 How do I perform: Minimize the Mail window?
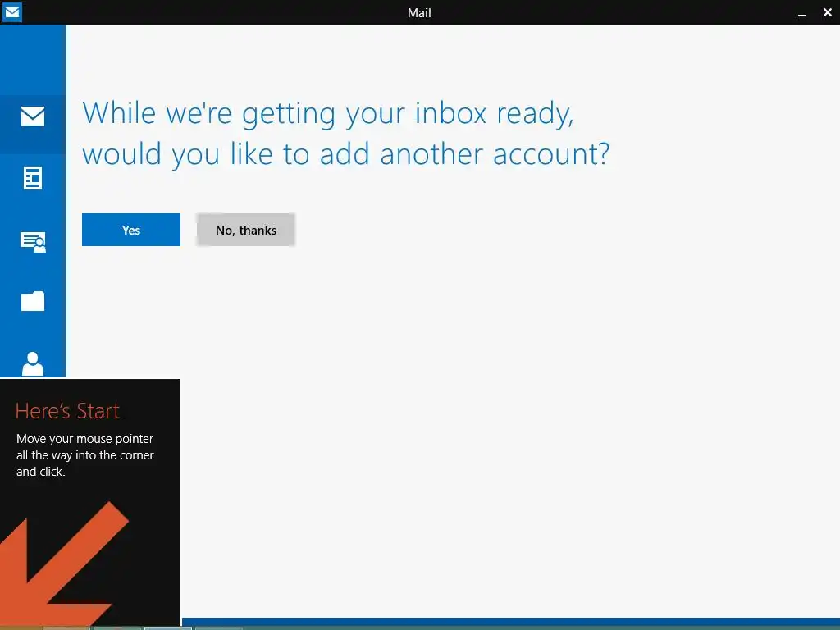[802, 13]
